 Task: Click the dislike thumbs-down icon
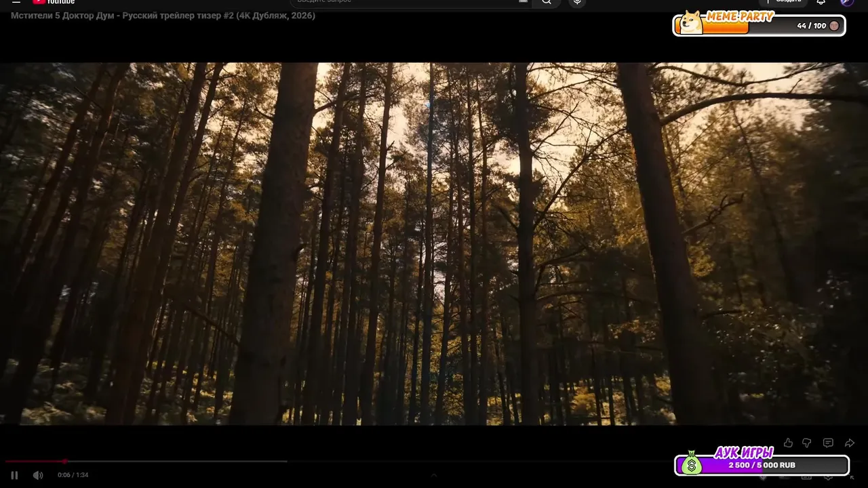pos(807,443)
